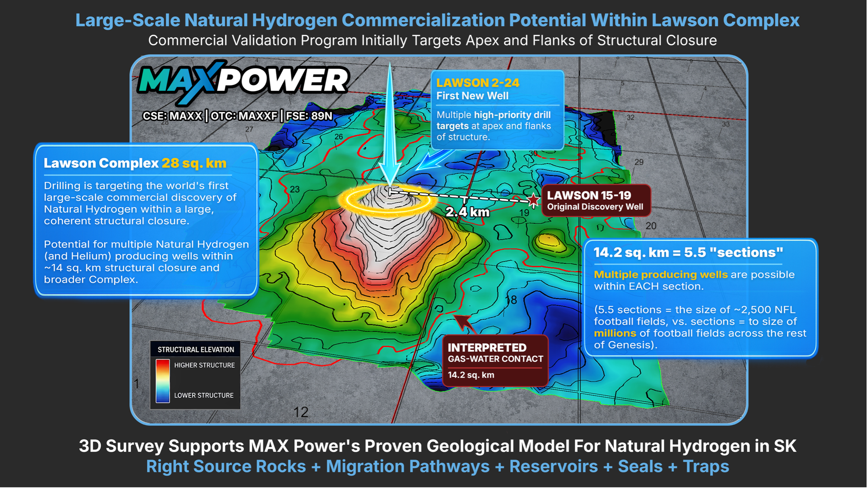Click "LOWER STRUCTURE" legend label
Viewport: 868px width, 488px height.
coord(204,396)
